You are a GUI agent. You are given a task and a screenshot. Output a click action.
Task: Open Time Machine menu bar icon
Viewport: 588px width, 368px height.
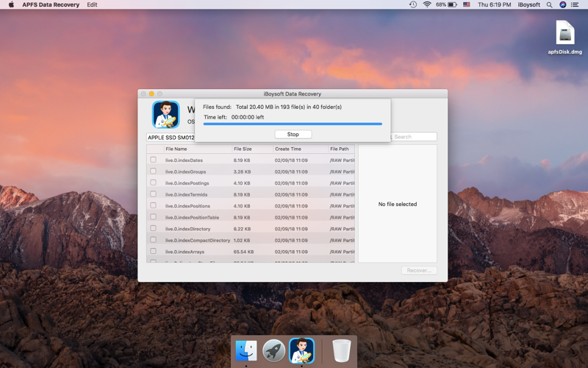(x=412, y=4)
